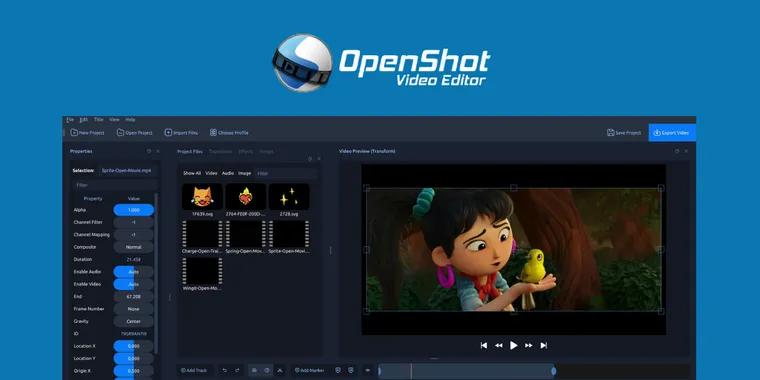Close the Project Files panel

(x=319, y=159)
